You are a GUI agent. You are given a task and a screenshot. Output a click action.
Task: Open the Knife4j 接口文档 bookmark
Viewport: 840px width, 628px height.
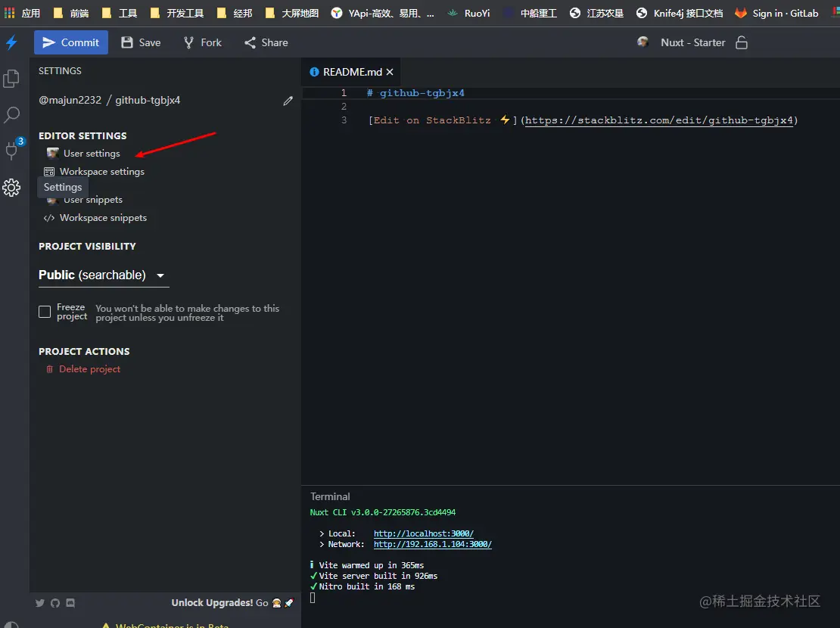680,13
